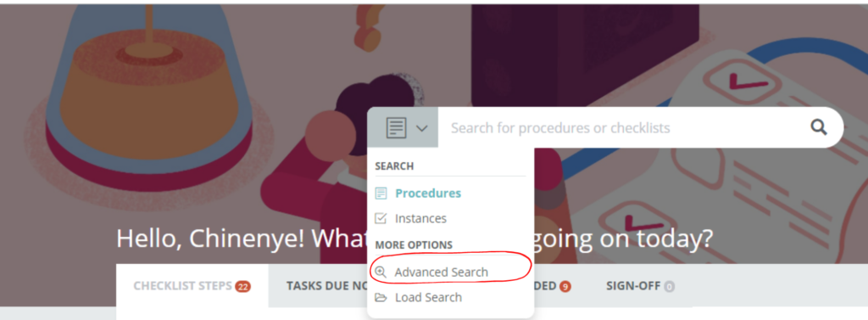Select Instances in the search menu
868x320 pixels.
[x=420, y=218]
